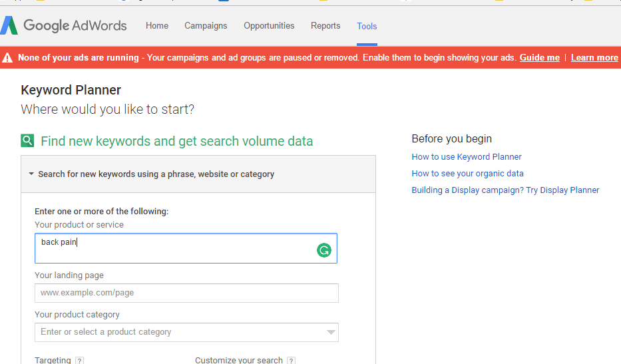Open How to see your organic data
621x364 pixels.
pyautogui.click(x=467, y=174)
